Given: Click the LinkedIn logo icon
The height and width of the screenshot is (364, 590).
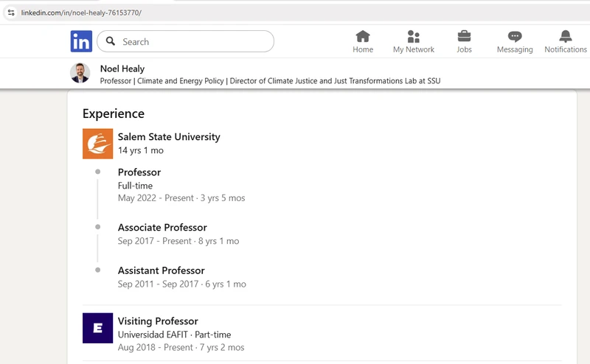Looking at the screenshot, I should pos(81,41).
